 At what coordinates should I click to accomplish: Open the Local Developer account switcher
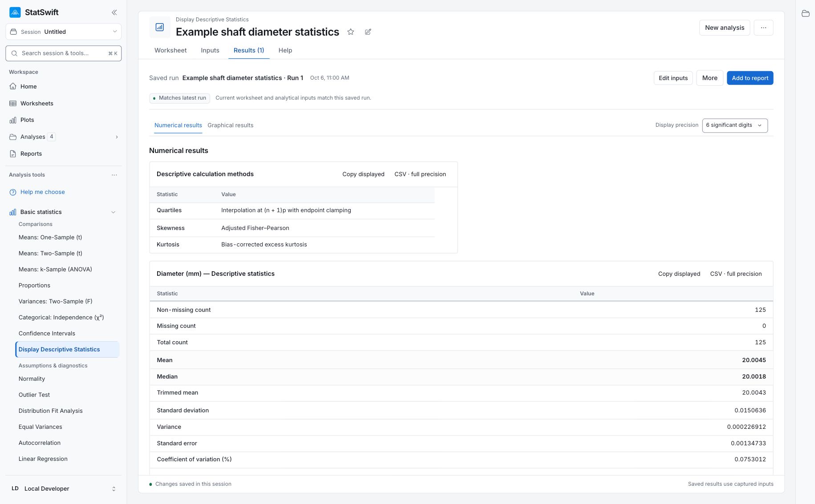pyautogui.click(x=63, y=488)
